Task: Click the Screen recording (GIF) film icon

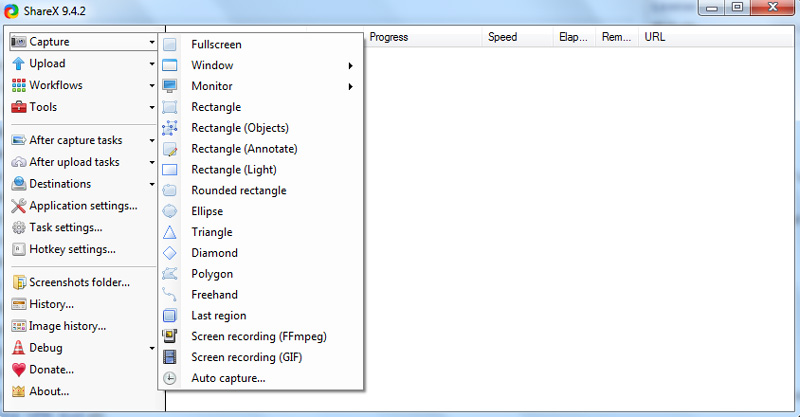Action: tap(170, 357)
